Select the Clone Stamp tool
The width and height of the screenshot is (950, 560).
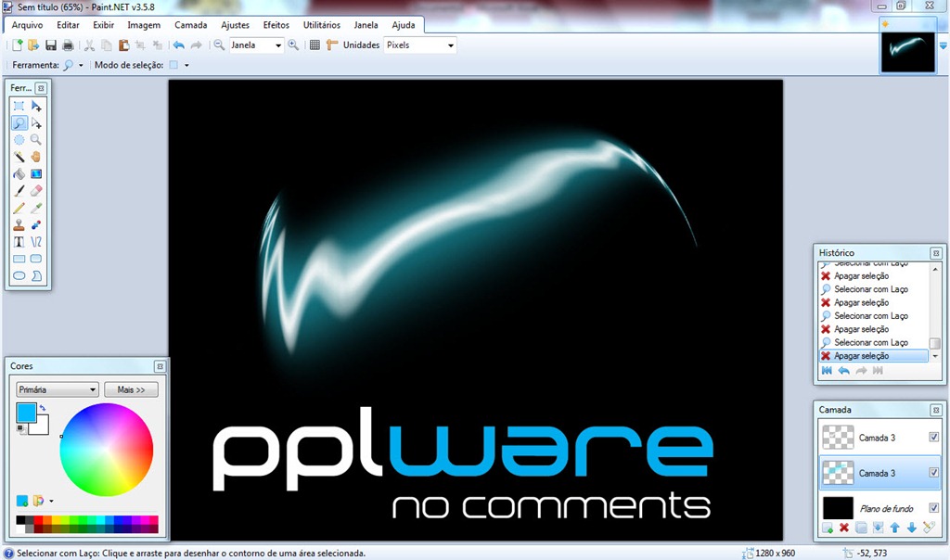click(x=19, y=224)
